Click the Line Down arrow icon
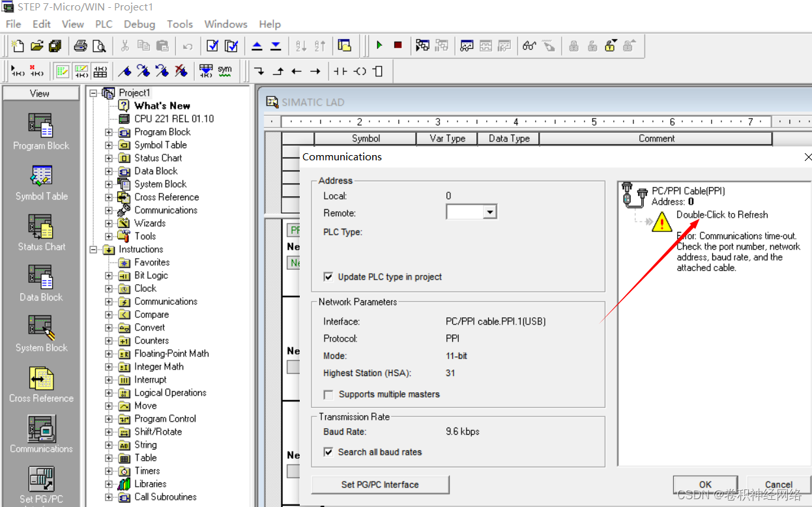The height and width of the screenshot is (507, 812). pyautogui.click(x=259, y=71)
